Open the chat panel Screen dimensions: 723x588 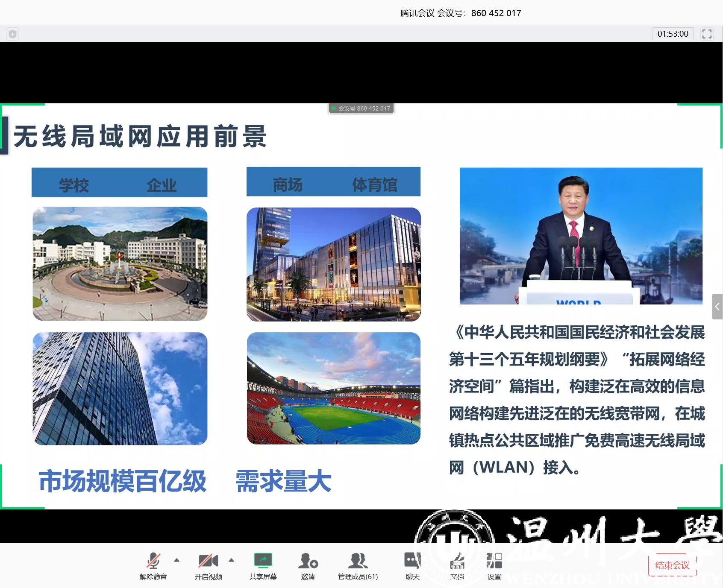[412, 565]
